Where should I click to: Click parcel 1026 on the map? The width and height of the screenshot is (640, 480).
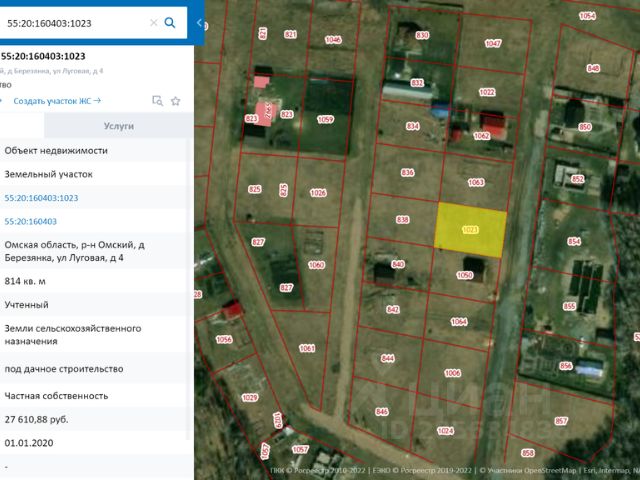tap(318, 192)
